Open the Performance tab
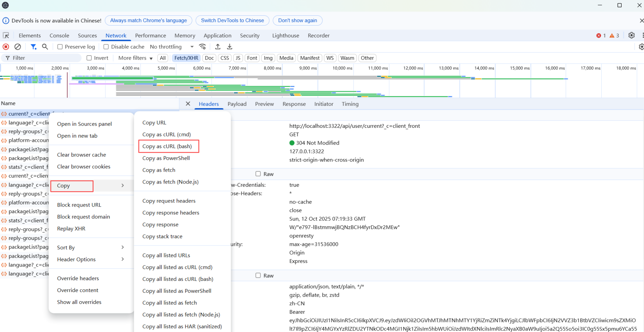Screen dimensions: 644x332 pyautogui.click(x=151, y=35)
